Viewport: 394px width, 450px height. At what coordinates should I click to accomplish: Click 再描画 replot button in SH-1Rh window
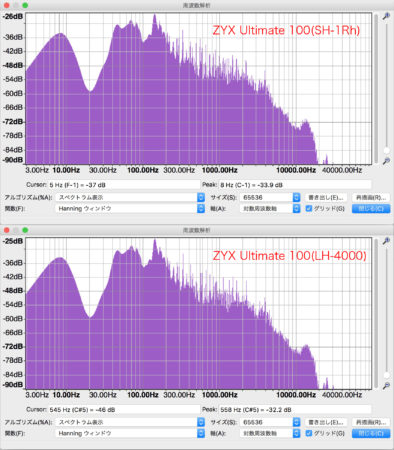coord(371,197)
